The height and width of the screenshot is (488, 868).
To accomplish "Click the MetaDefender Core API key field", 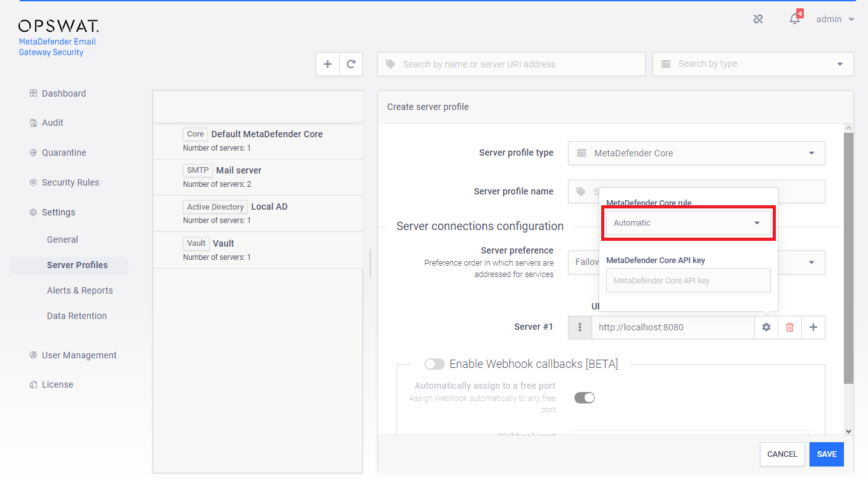I will [688, 280].
